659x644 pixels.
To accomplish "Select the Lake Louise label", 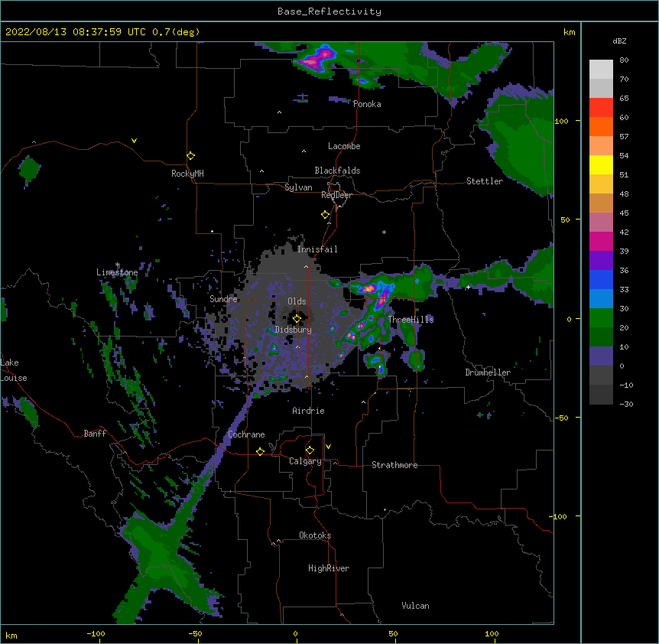I will (13, 370).
